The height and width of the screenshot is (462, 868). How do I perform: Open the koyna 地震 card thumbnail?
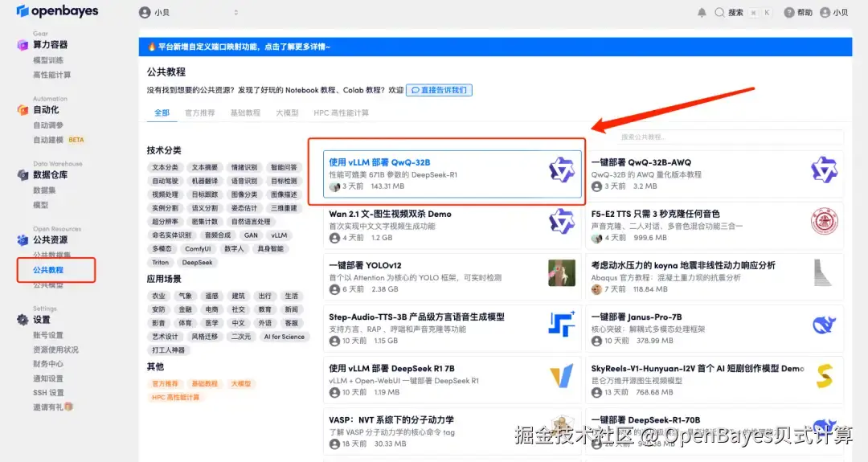click(x=824, y=272)
